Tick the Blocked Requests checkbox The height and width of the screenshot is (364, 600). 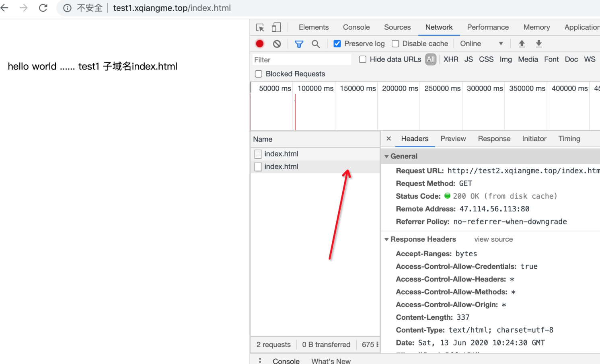click(x=259, y=74)
